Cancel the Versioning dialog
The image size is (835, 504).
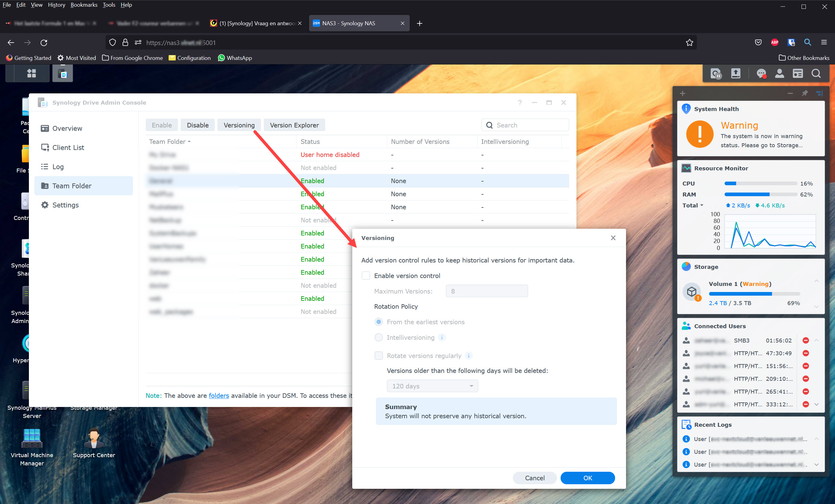pos(534,478)
